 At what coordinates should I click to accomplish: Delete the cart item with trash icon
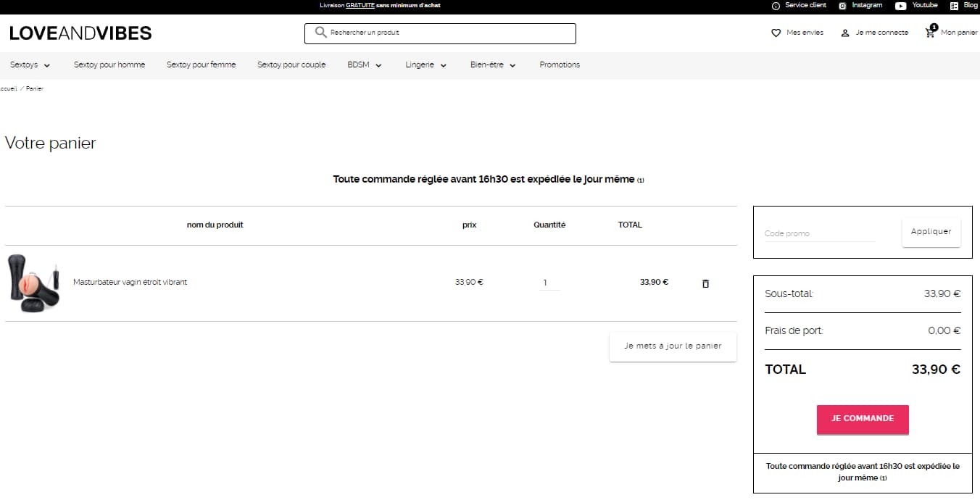[705, 283]
